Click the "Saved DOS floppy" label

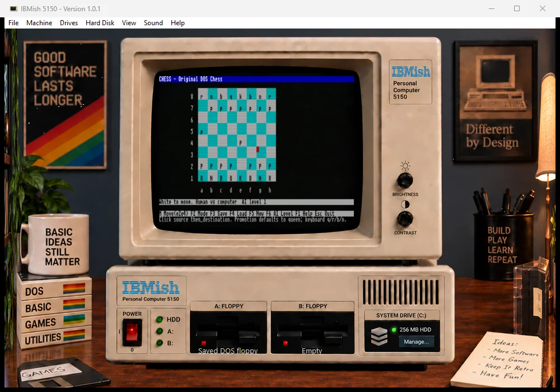228,351
